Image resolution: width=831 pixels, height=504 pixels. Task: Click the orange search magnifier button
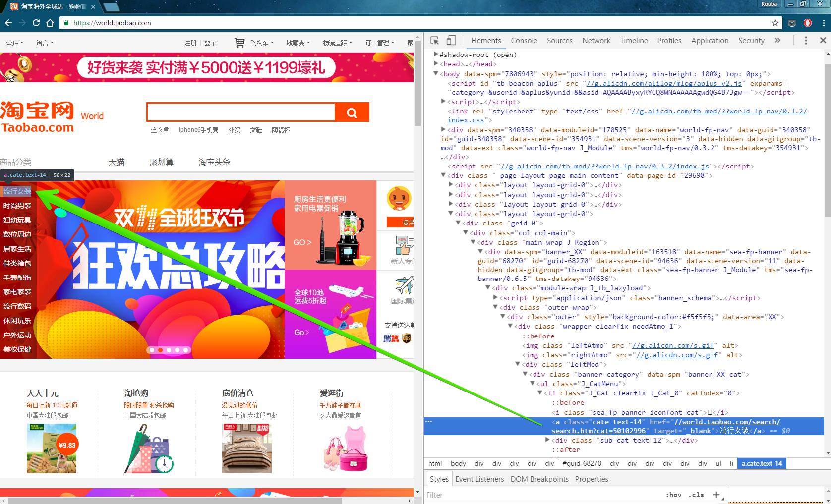(352, 112)
